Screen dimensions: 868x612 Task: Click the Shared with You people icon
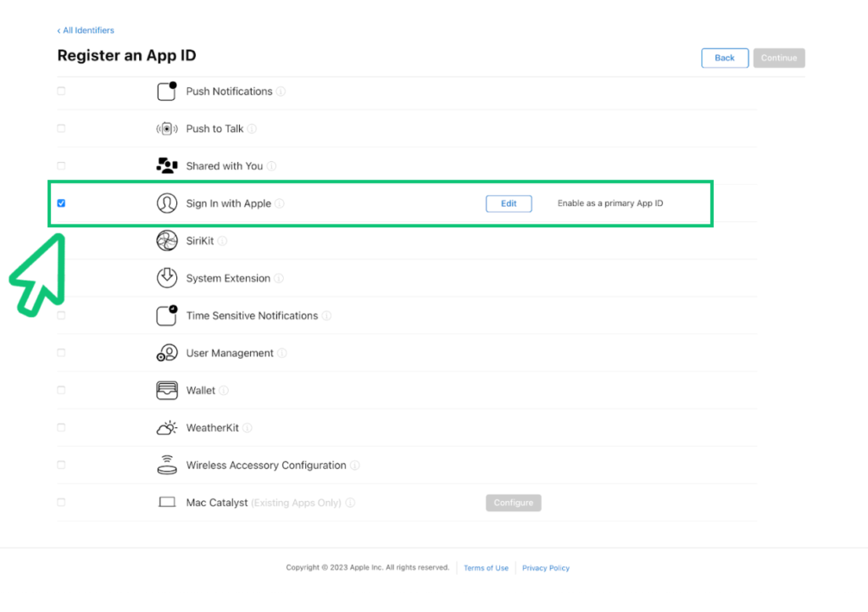point(167,166)
